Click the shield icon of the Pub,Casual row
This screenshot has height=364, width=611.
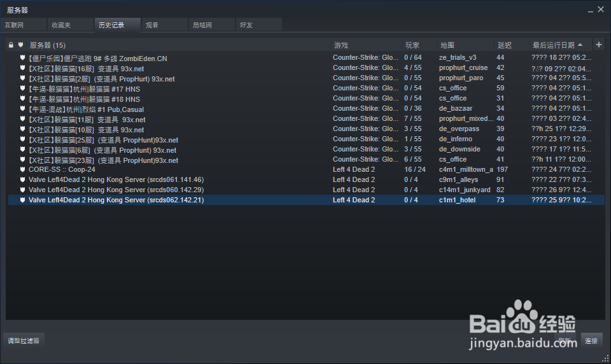click(x=23, y=108)
